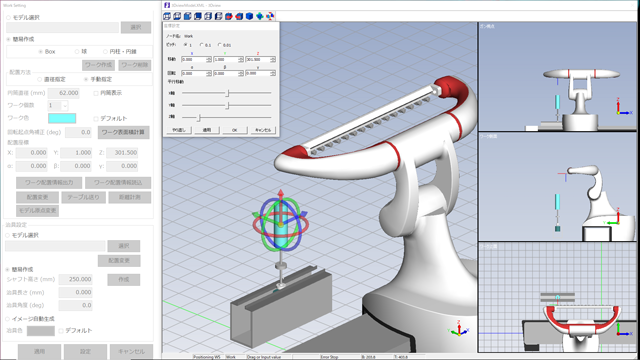The width and height of the screenshot is (640, 360).
Task: Select the 0.1 pitch radio button
Action: pos(202,45)
